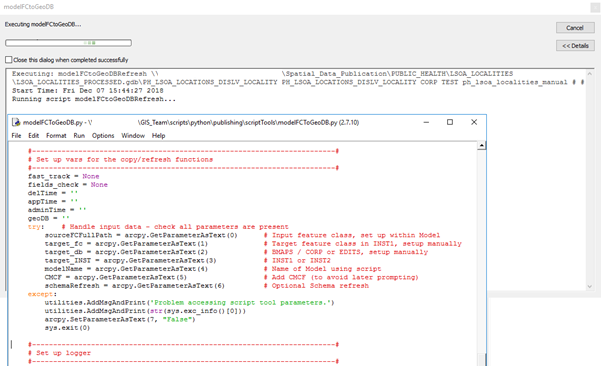This screenshot has width=601, height=366.
Task: Close the modelFCtoGeoDB dialog window
Action: (x=595, y=7)
